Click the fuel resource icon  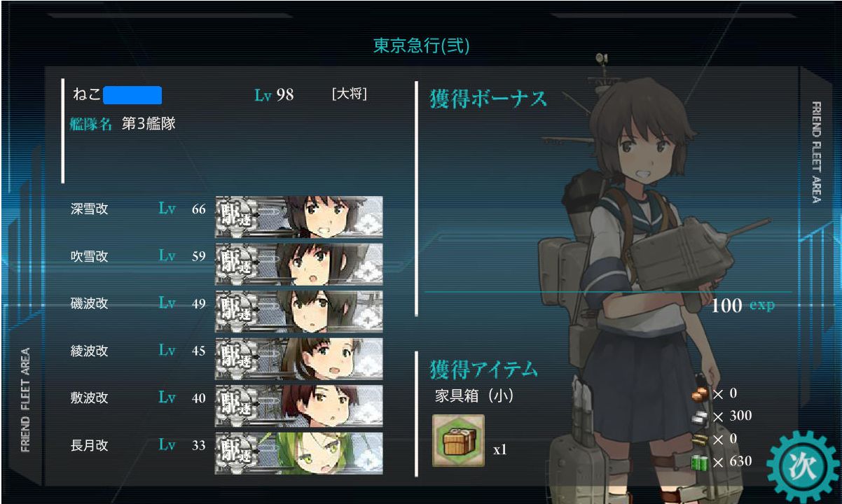click(x=700, y=394)
